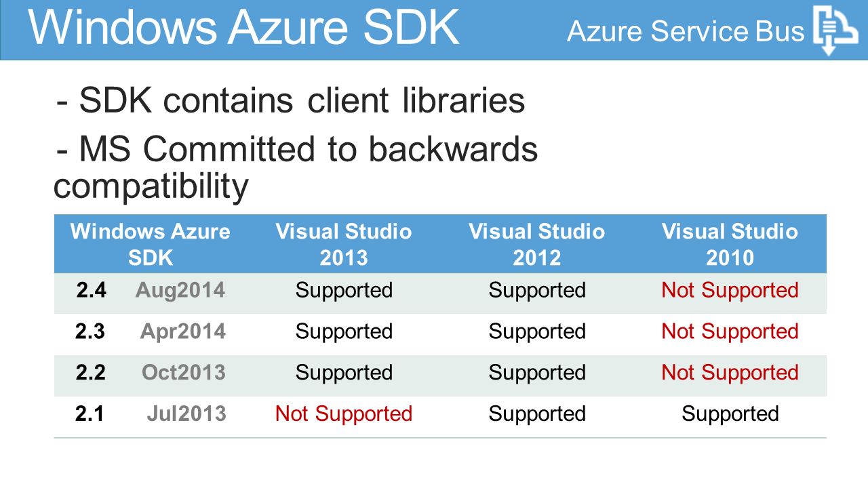Click Supported under VS 2013 in 2.4 row
The width and height of the screenshot is (868, 488).
coord(344,290)
